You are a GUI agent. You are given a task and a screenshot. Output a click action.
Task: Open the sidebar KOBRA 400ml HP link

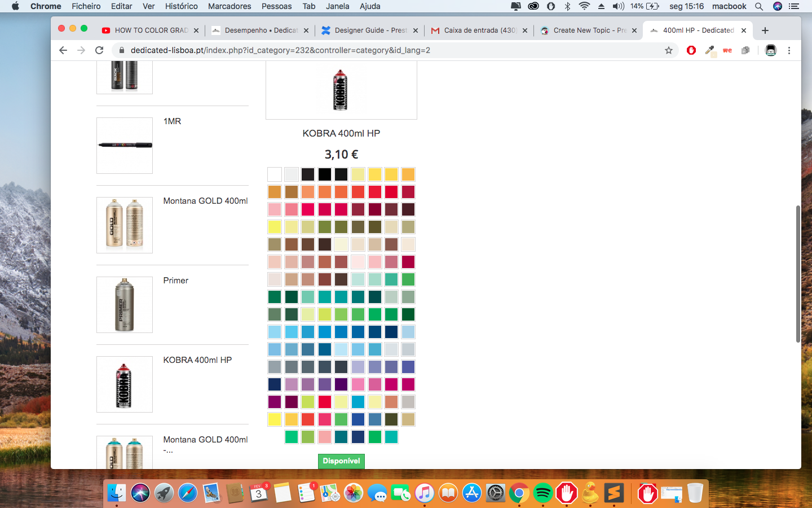point(198,360)
